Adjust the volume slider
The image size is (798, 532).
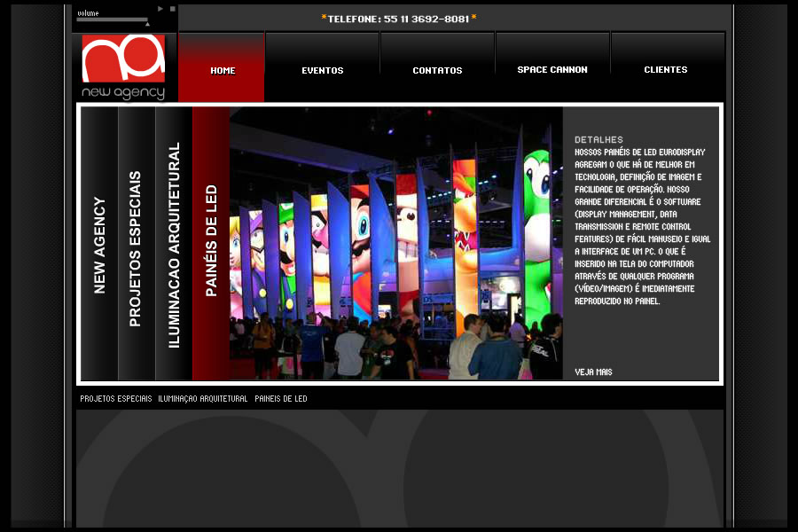pyautogui.click(x=113, y=20)
